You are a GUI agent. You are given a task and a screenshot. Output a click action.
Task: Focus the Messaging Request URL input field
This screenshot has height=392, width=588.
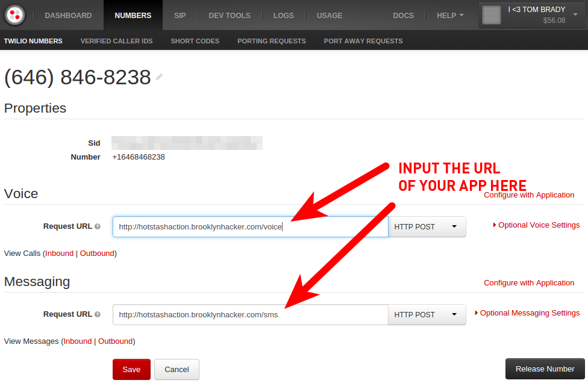coord(251,315)
